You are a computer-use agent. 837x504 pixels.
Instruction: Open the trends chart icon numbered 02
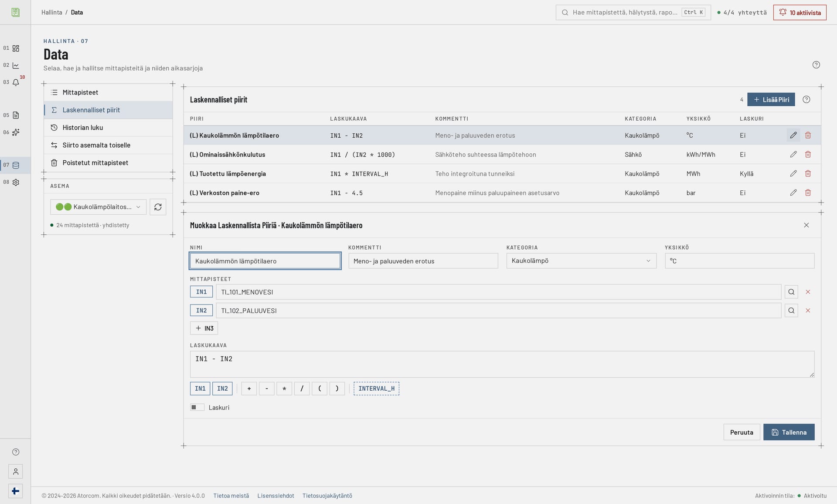(16, 65)
